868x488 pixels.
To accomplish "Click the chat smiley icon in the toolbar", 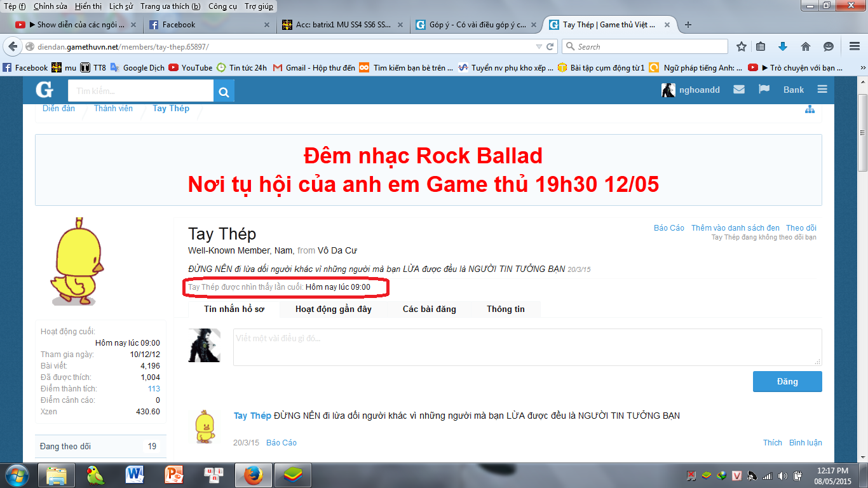I will click(828, 46).
